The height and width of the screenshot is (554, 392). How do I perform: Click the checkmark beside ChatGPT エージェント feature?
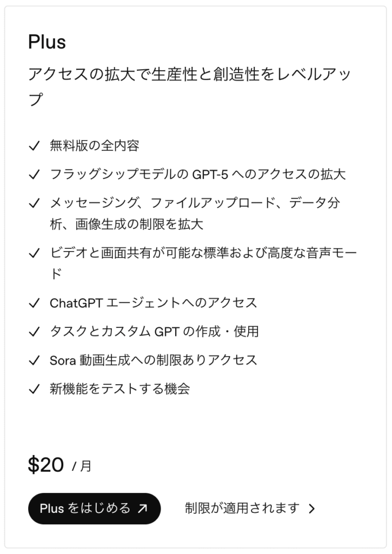tap(34, 303)
